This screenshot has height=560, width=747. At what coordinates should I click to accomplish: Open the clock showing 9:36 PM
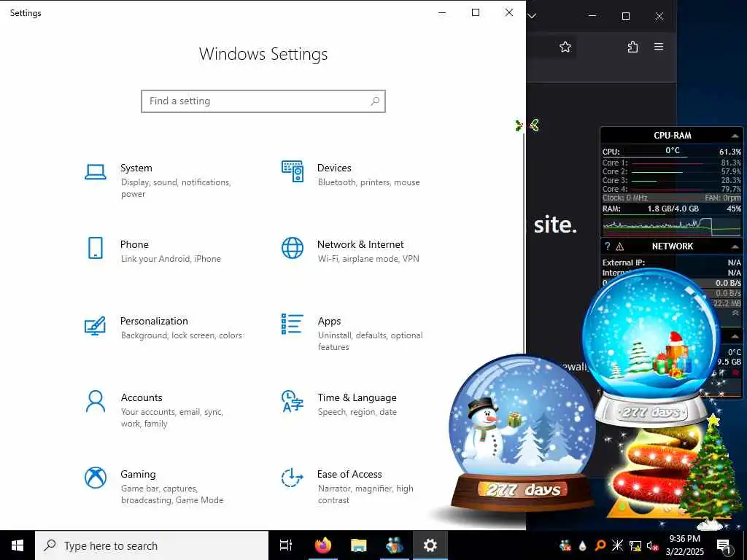[684, 545]
